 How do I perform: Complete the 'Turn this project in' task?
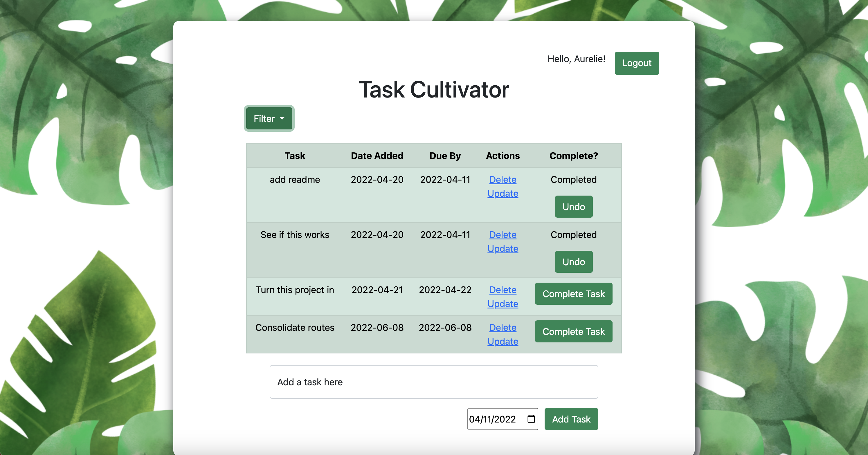click(574, 294)
